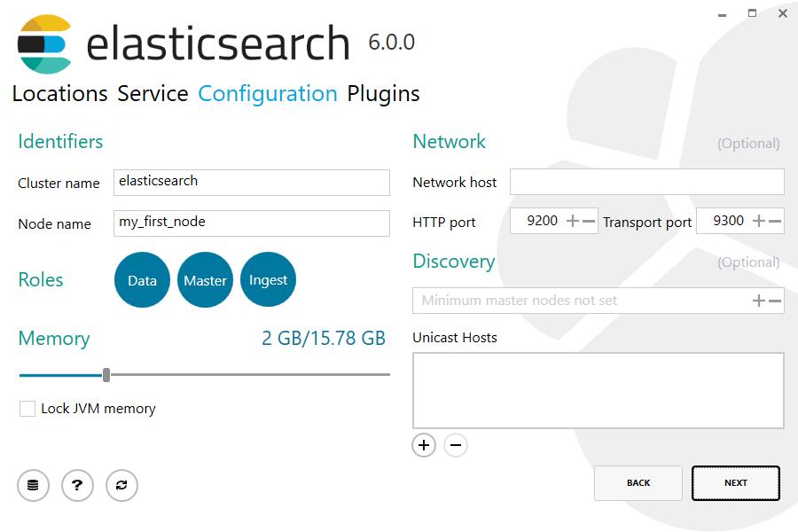Click the NEXT button
Image resolution: width=798 pixels, height=532 pixels.
(735, 482)
